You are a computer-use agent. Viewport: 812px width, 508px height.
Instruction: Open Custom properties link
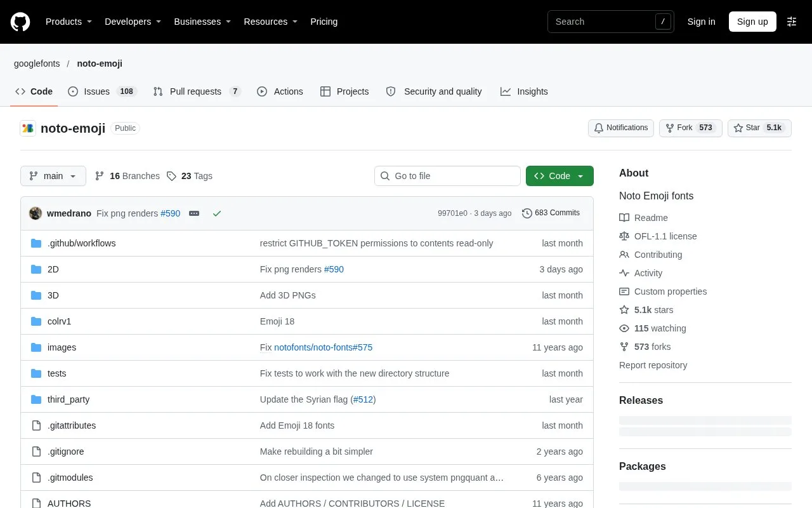coord(664,291)
